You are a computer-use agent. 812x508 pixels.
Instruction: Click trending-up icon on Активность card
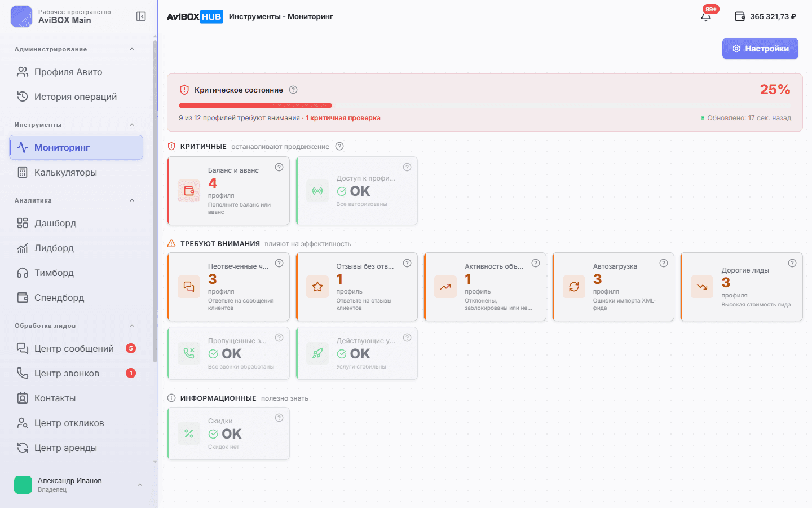[445, 287]
